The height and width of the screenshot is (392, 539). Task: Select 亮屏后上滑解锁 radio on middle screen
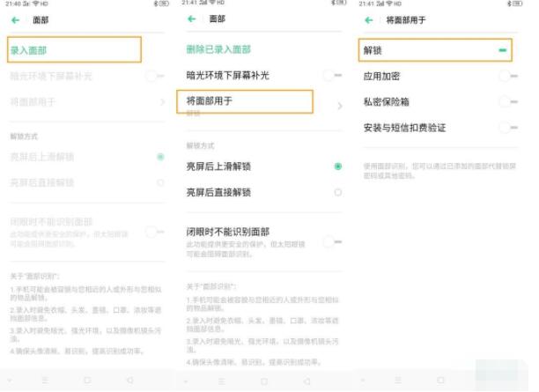(338, 166)
